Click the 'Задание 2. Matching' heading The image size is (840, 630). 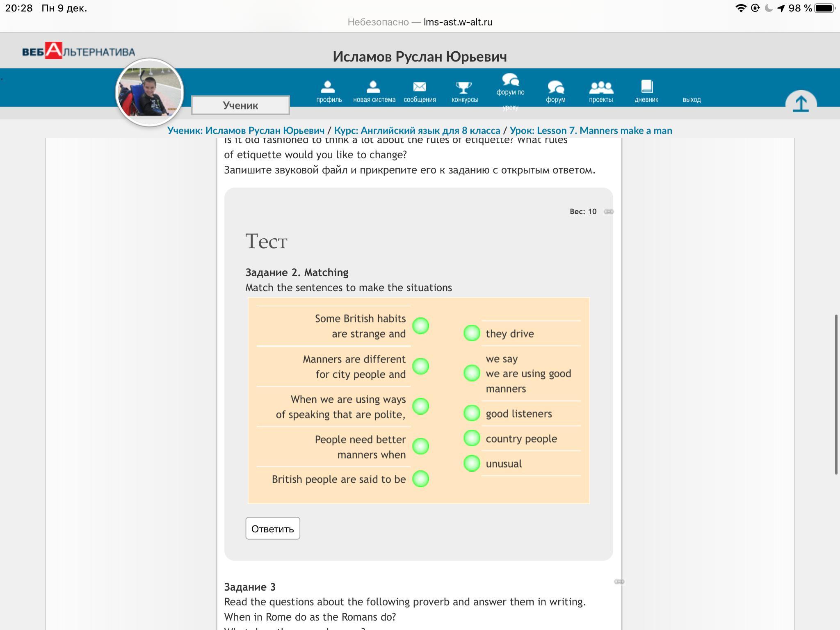point(297,273)
